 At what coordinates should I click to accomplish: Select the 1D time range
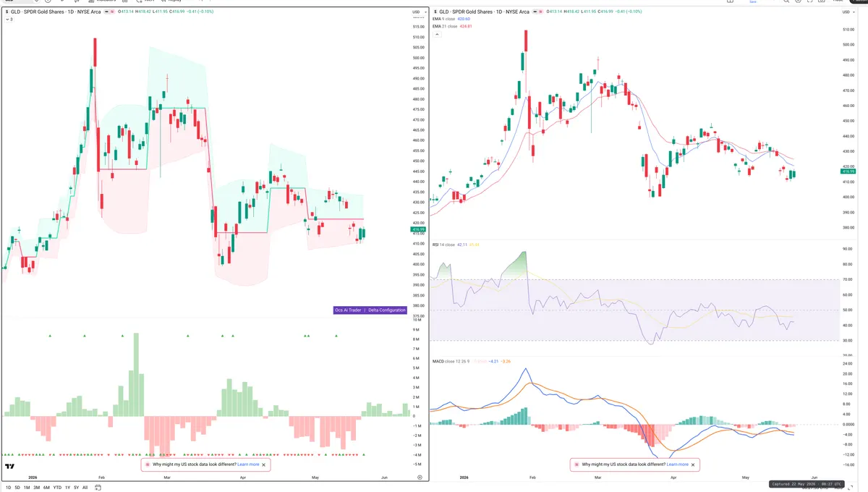(x=8, y=488)
